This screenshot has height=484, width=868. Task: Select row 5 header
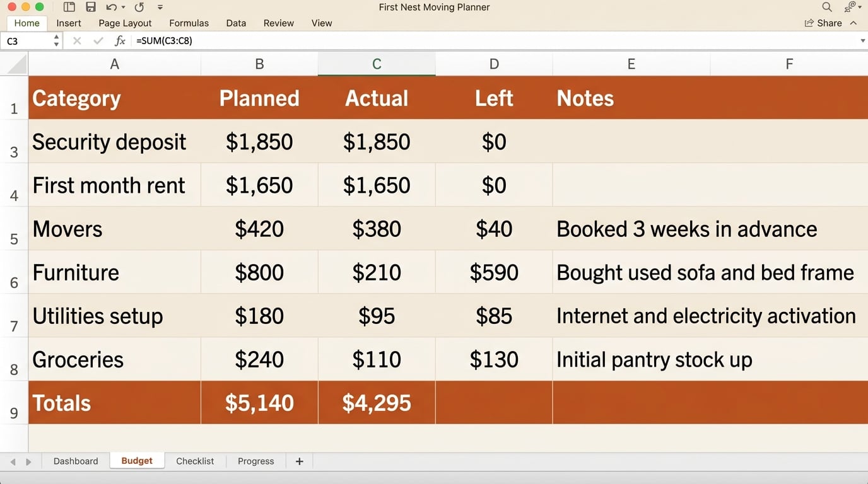[x=14, y=229]
